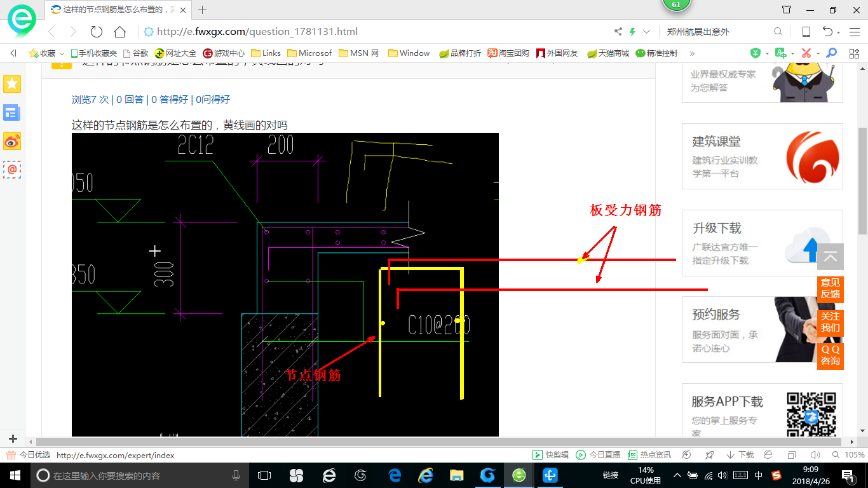Open the 精准控制 bookmark
Image resolution: width=868 pixels, height=488 pixels.
point(656,53)
